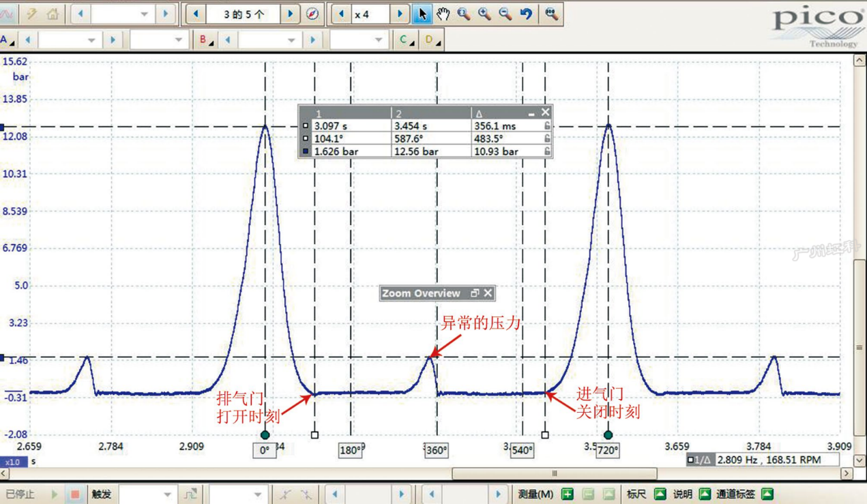Image resolution: width=867 pixels, height=504 pixels.
Task: Minimize the ruler measurement legend
Action: tap(531, 113)
